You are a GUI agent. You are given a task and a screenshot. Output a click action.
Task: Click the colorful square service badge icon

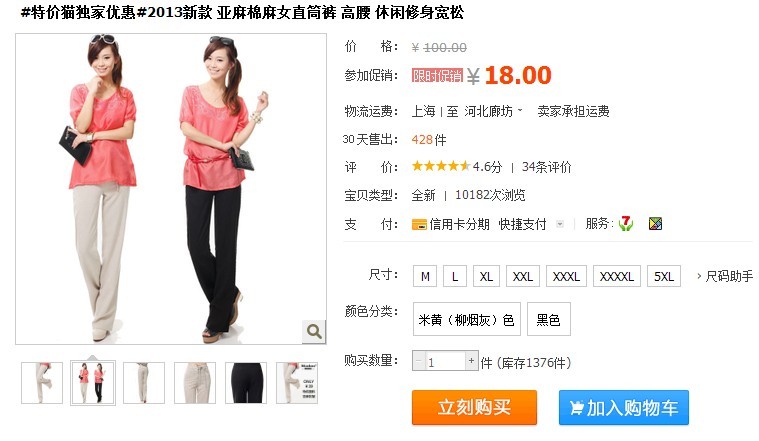point(655,224)
